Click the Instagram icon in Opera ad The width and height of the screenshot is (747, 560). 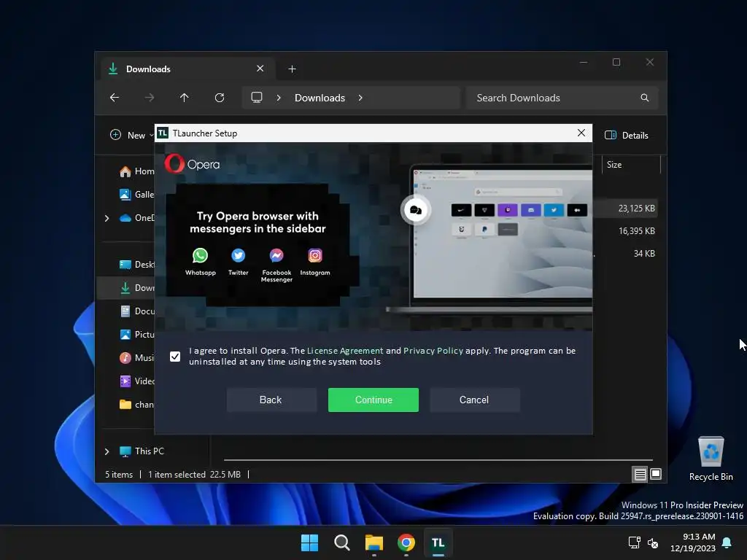pos(315,256)
